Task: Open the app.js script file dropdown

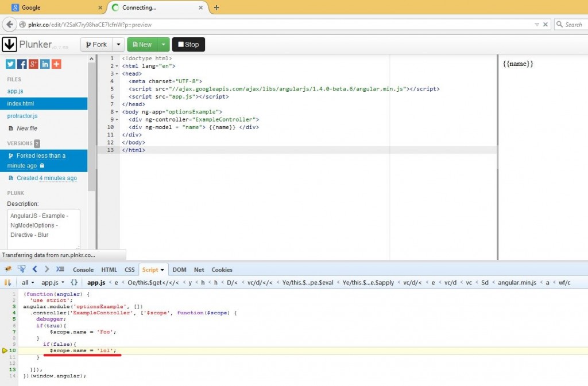Action: [53, 283]
